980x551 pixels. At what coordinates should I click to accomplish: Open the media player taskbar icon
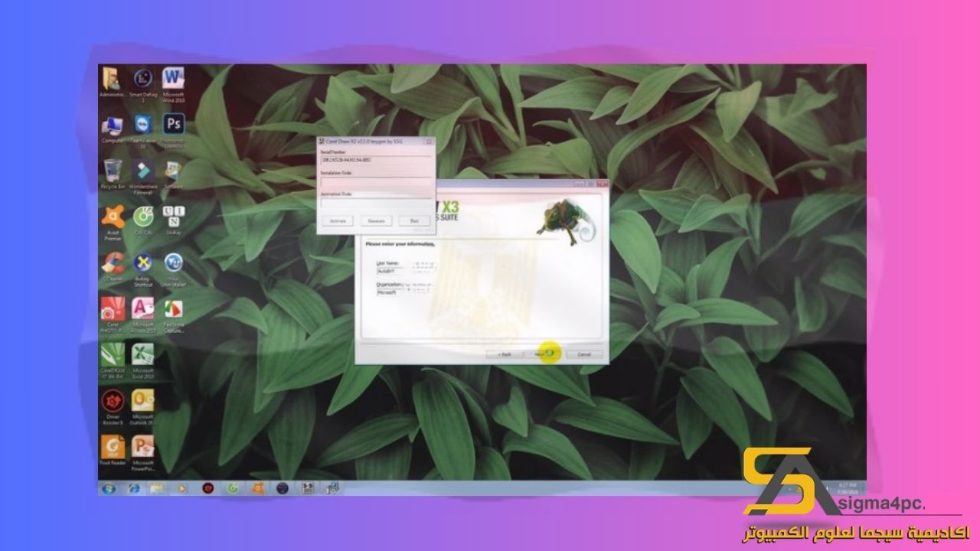[x=182, y=487]
